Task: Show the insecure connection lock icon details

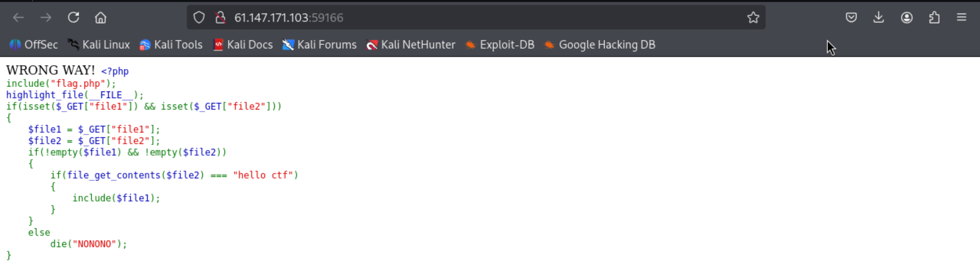Action: (x=220, y=18)
